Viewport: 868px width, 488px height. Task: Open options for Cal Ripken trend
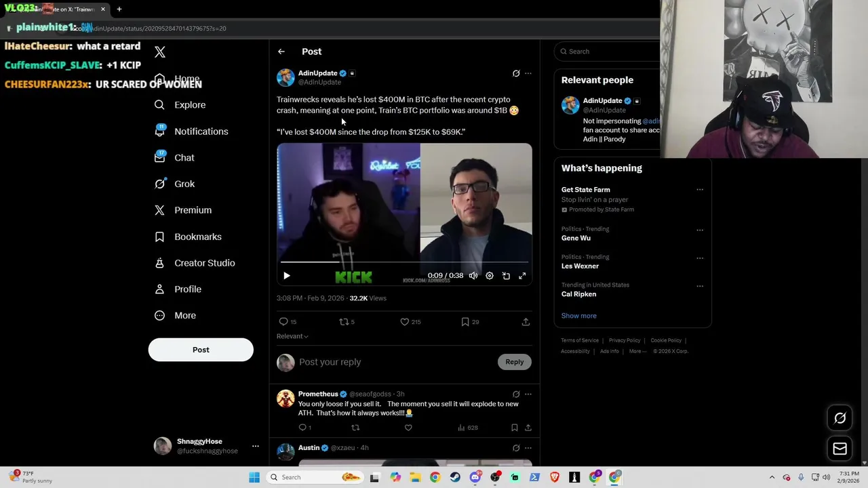coord(700,286)
